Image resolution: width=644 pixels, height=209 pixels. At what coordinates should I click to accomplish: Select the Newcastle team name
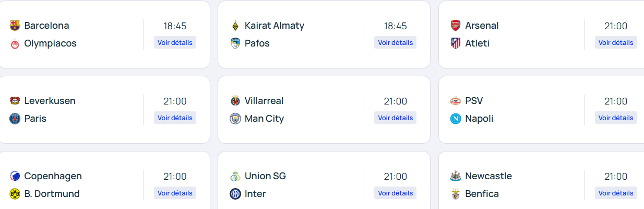click(x=488, y=176)
